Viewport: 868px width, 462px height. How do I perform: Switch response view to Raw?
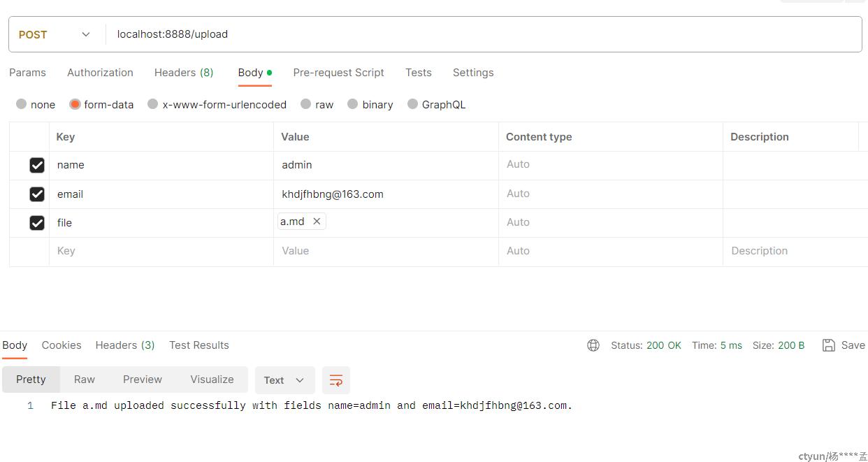pyautogui.click(x=85, y=380)
